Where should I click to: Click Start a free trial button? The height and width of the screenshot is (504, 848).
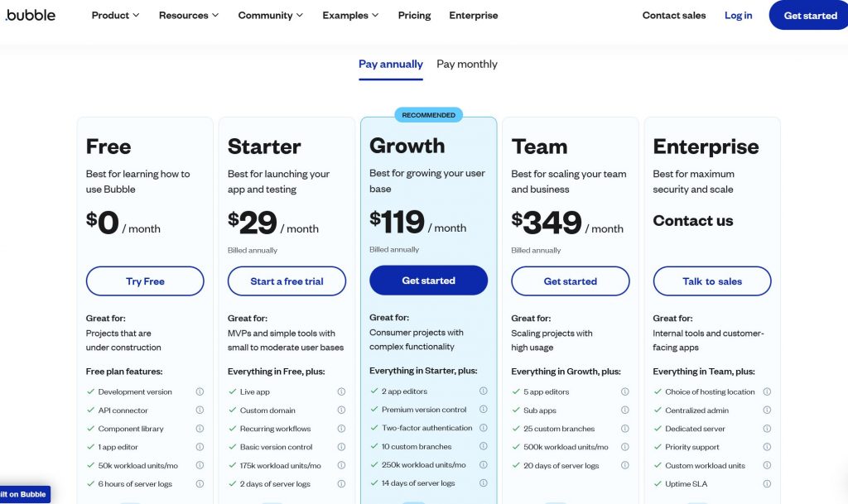point(287,281)
